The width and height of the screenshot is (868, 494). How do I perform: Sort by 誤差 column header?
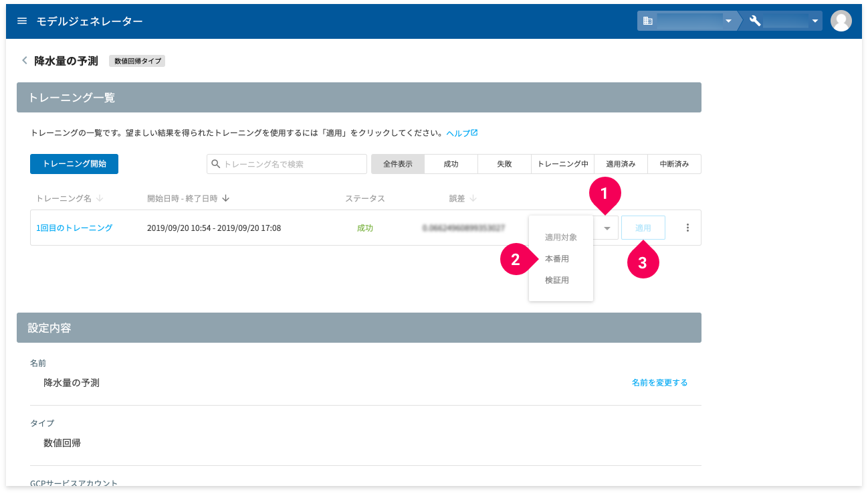click(463, 198)
